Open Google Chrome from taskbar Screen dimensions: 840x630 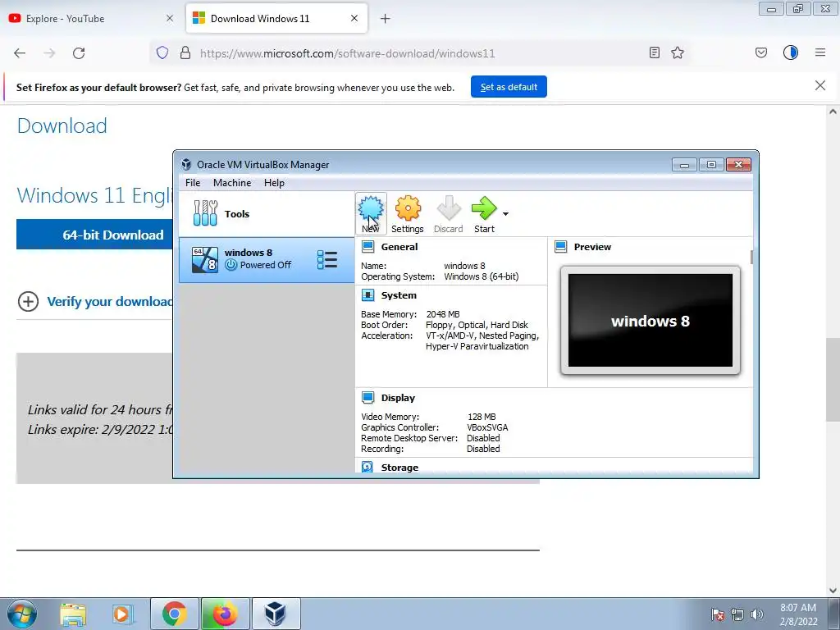(x=174, y=614)
